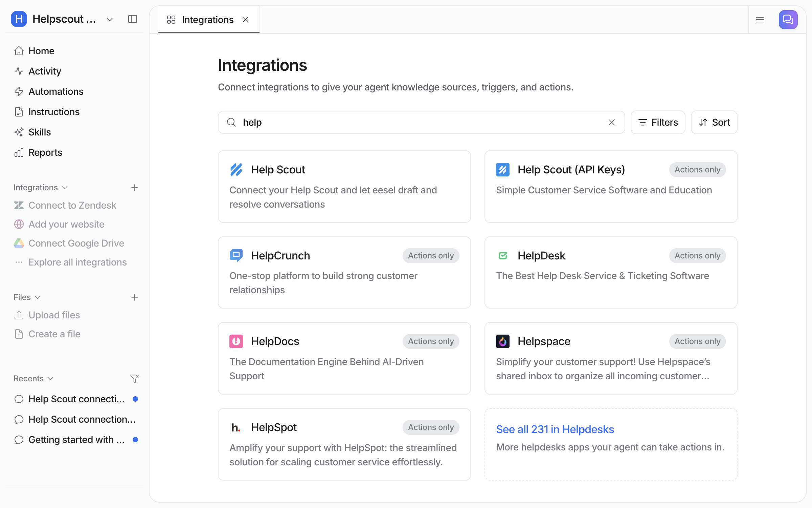This screenshot has width=812, height=508.
Task: Open the Filters menu
Action: [x=658, y=122]
